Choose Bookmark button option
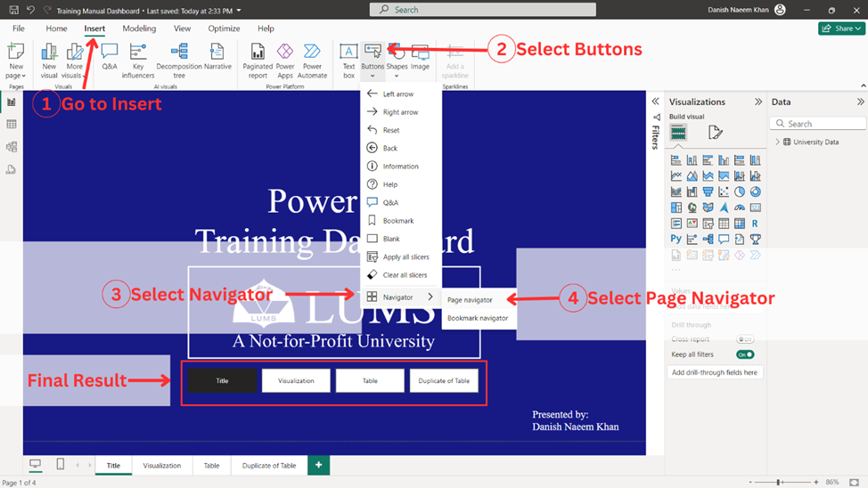 click(401, 220)
